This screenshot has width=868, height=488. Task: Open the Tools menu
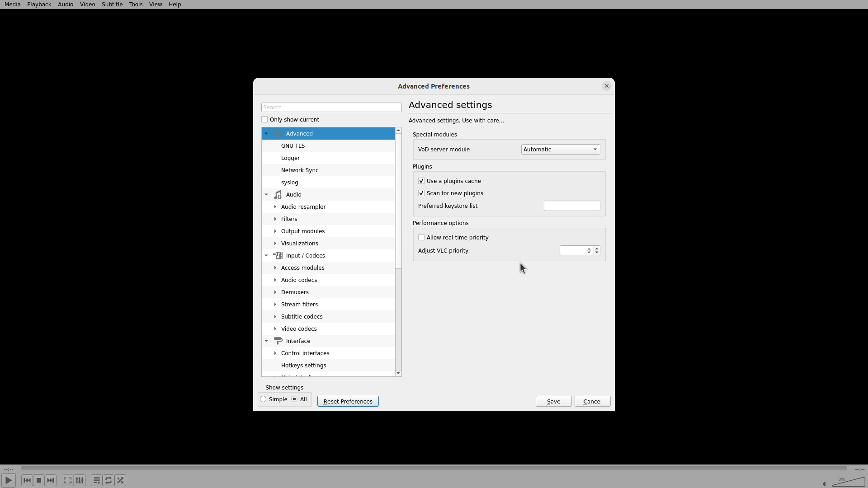point(136,4)
